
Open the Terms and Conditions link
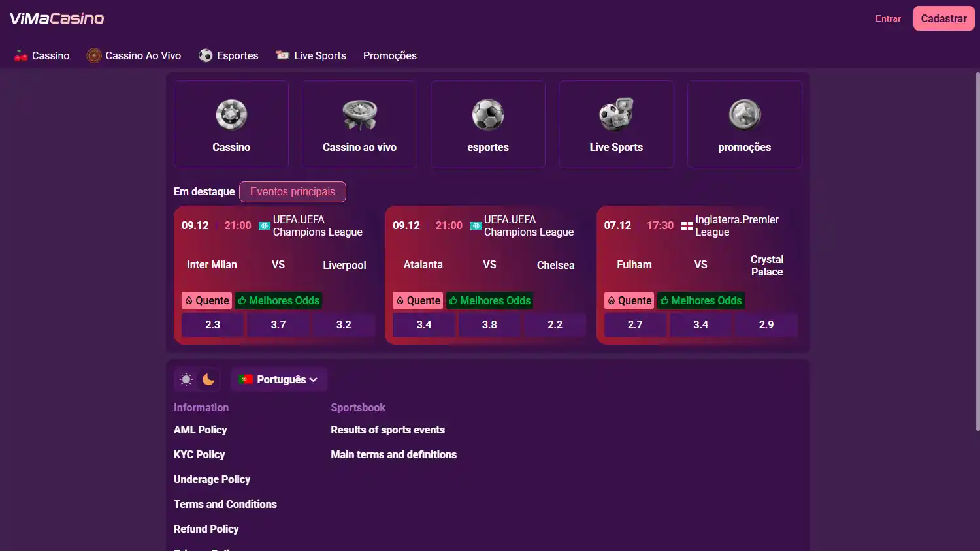[225, 504]
